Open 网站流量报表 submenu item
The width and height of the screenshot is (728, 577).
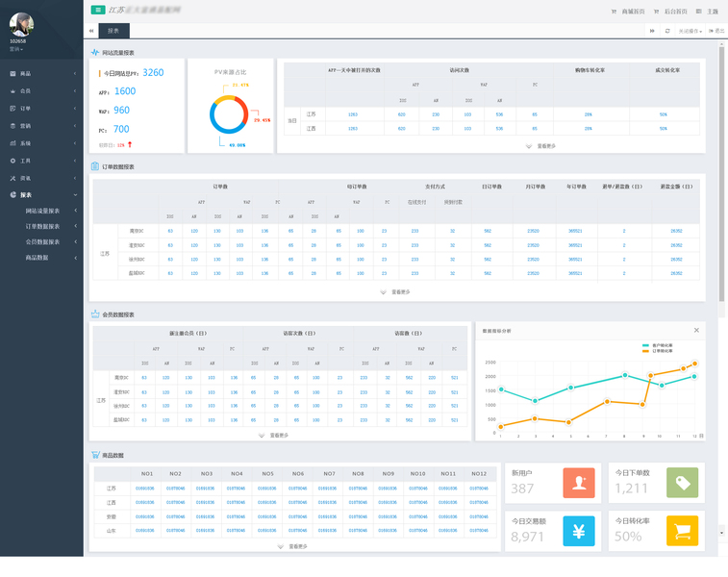(42, 211)
